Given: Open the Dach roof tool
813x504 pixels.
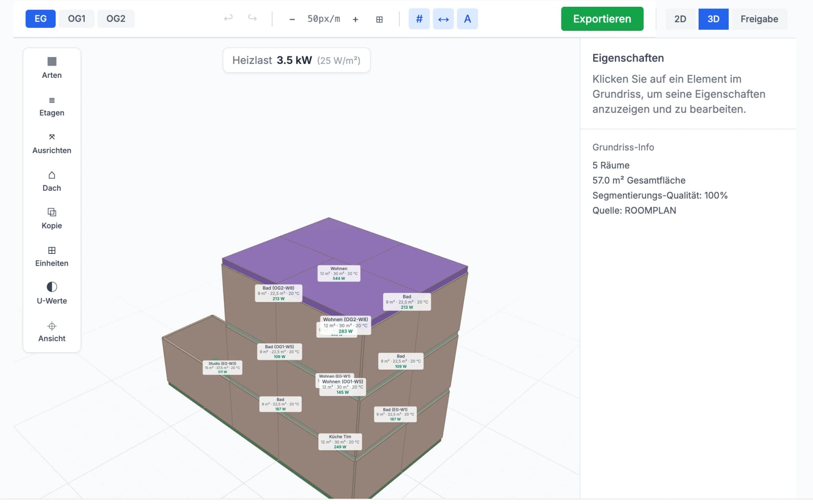Looking at the screenshot, I should tap(52, 181).
